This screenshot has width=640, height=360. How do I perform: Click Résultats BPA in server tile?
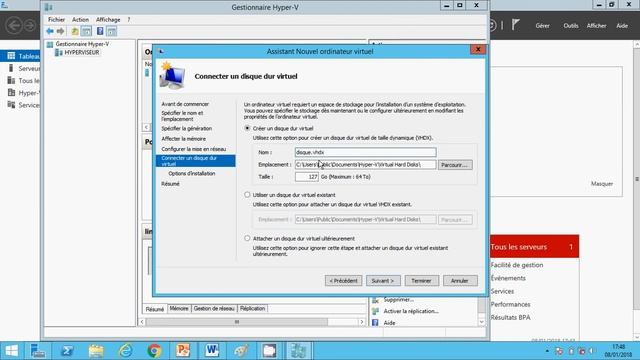pos(510,317)
